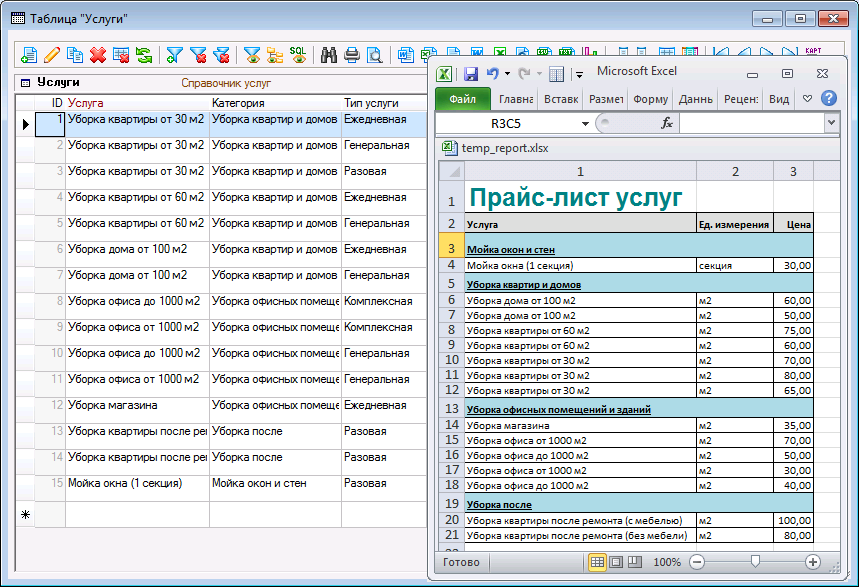Click the Zoom in plus button
Viewport: 860px width, 587px height.
[x=813, y=563]
